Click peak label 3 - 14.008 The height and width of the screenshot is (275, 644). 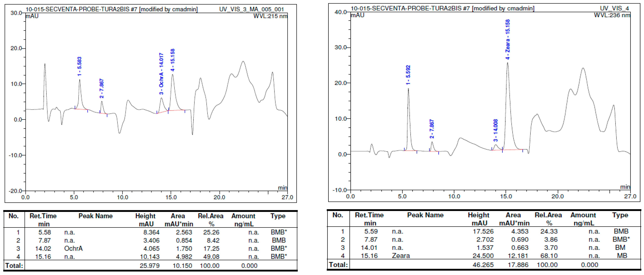pyautogui.click(x=495, y=130)
